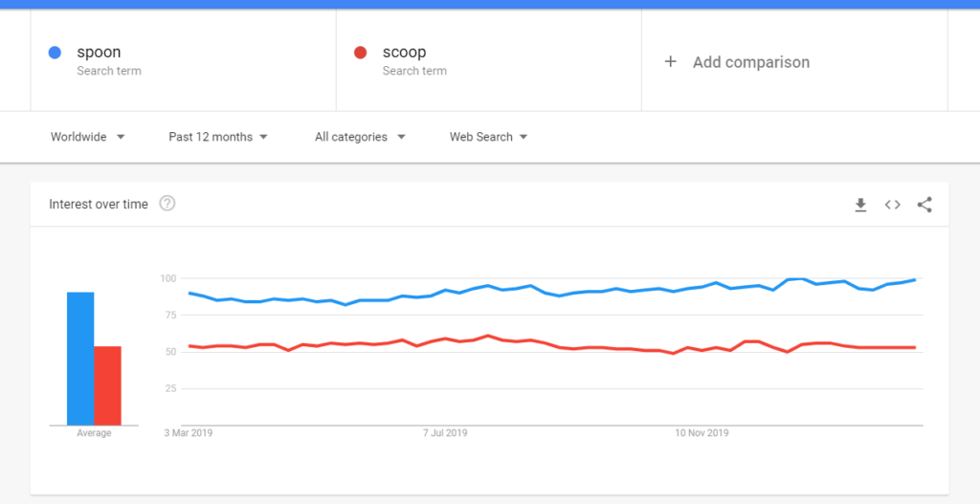980x504 pixels.
Task: Click the 10 Nov 2019 axis label
Action: [702, 433]
